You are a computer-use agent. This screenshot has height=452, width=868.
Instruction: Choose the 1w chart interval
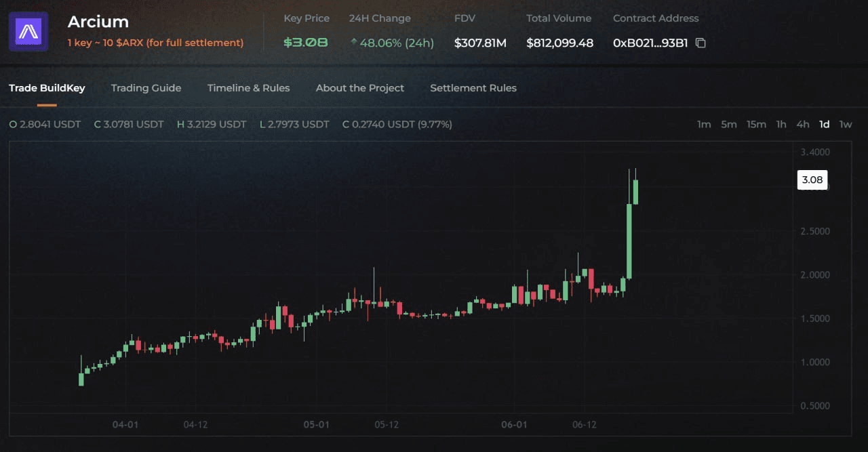pyautogui.click(x=846, y=124)
